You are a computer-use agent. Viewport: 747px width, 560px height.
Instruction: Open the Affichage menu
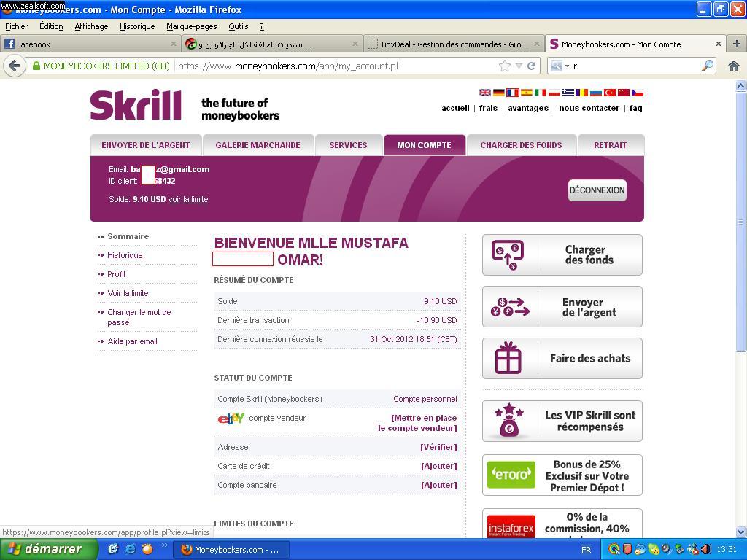[x=91, y=26]
